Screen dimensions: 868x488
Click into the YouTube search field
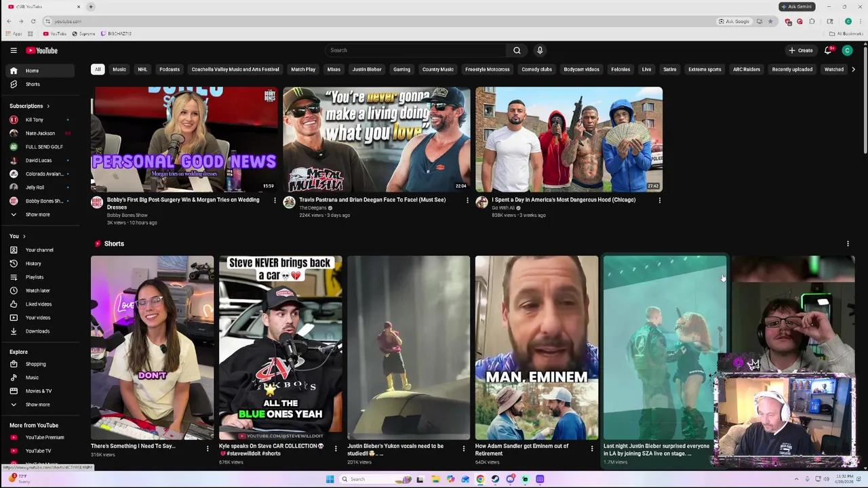[x=416, y=50]
